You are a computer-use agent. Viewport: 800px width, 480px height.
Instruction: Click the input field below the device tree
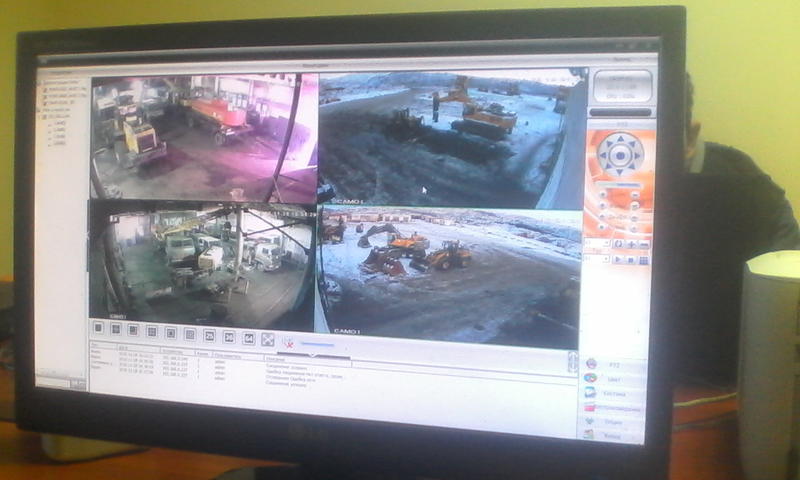(53, 382)
